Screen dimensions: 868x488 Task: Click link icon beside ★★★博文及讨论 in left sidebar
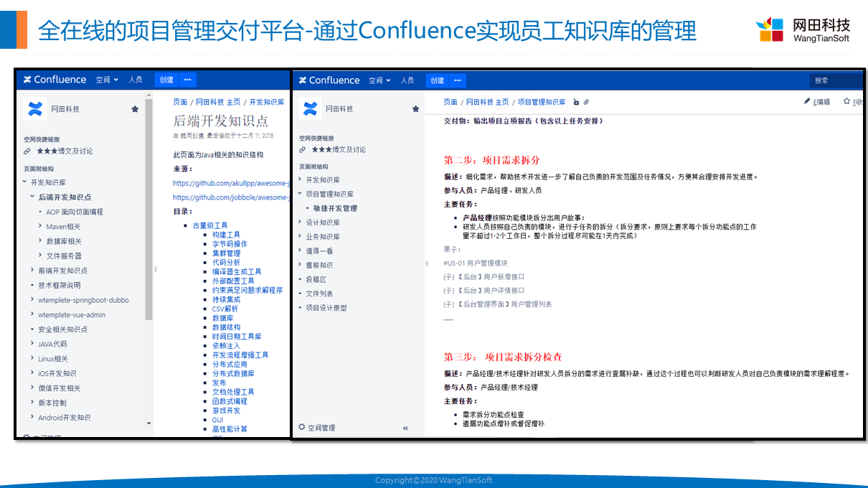(27, 151)
